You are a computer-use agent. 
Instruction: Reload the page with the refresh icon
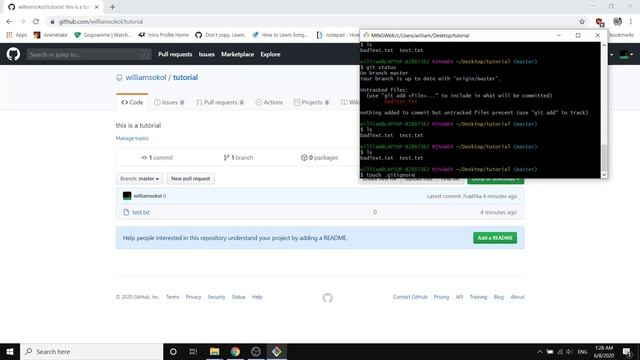pos(36,22)
